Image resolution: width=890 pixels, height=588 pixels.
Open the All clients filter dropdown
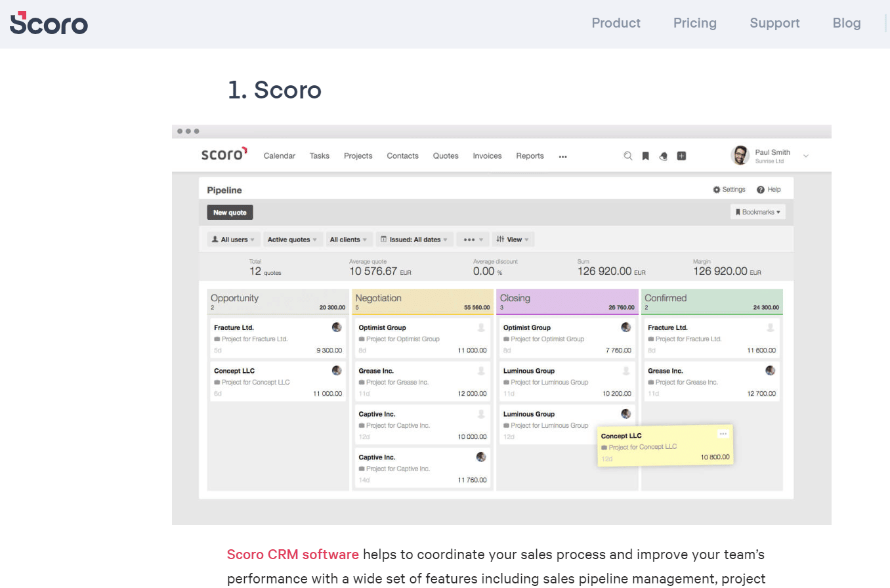pyautogui.click(x=349, y=240)
